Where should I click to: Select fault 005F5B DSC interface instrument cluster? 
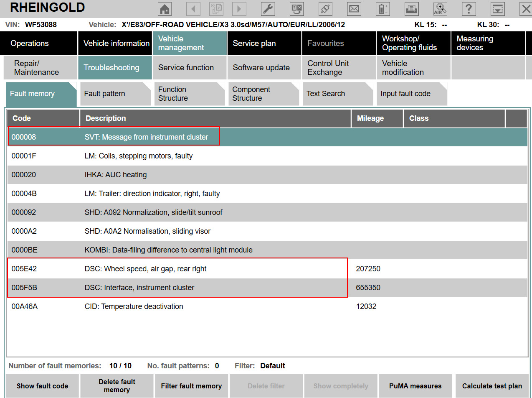point(267,288)
